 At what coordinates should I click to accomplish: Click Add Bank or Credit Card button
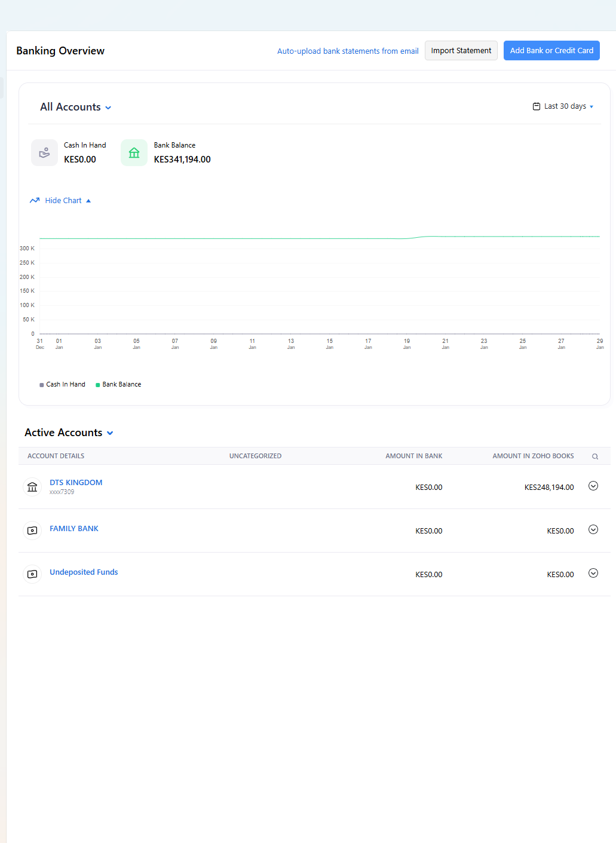point(551,51)
